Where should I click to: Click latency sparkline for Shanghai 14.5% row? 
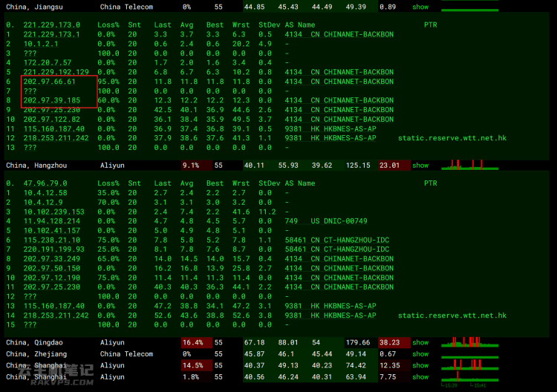(469, 365)
